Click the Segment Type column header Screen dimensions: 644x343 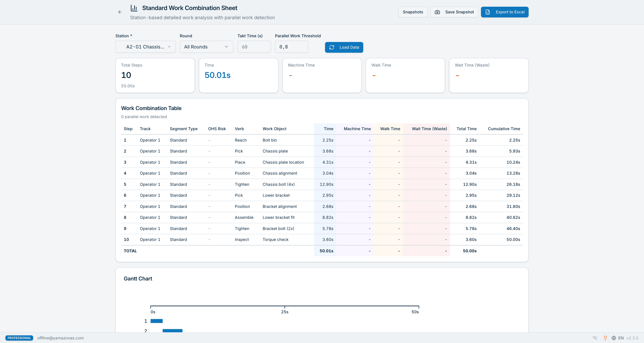click(x=184, y=129)
